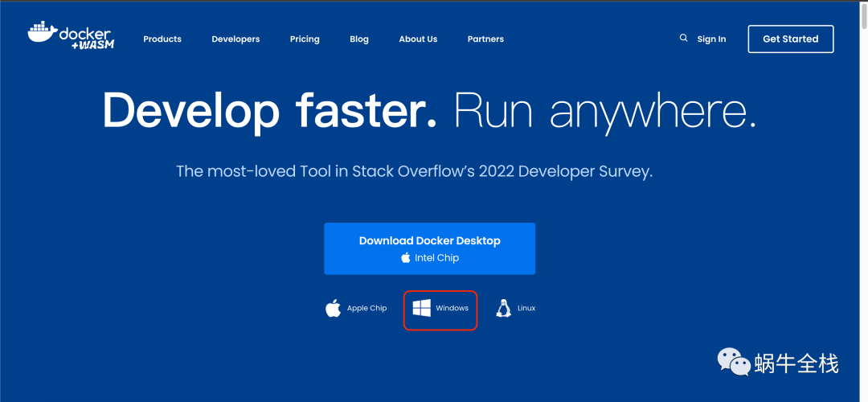868x402 pixels.
Task: Choose the Linux download text
Action: click(x=526, y=308)
